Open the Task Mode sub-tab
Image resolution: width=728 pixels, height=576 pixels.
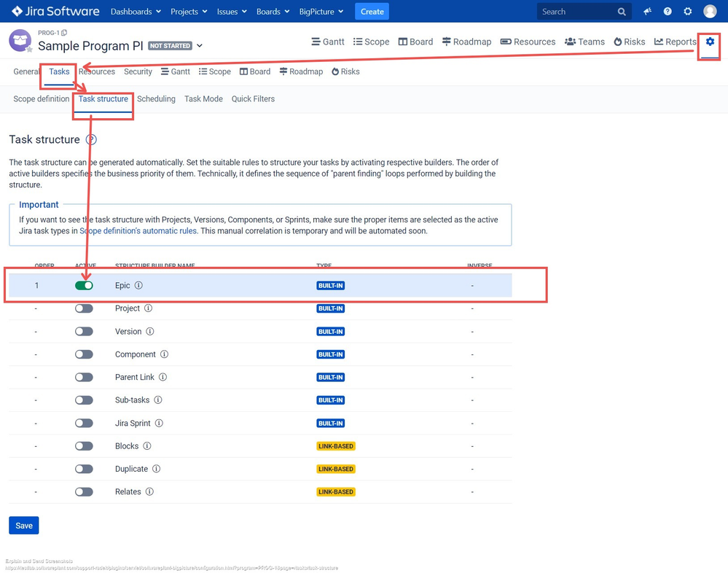click(x=203, y=99)
